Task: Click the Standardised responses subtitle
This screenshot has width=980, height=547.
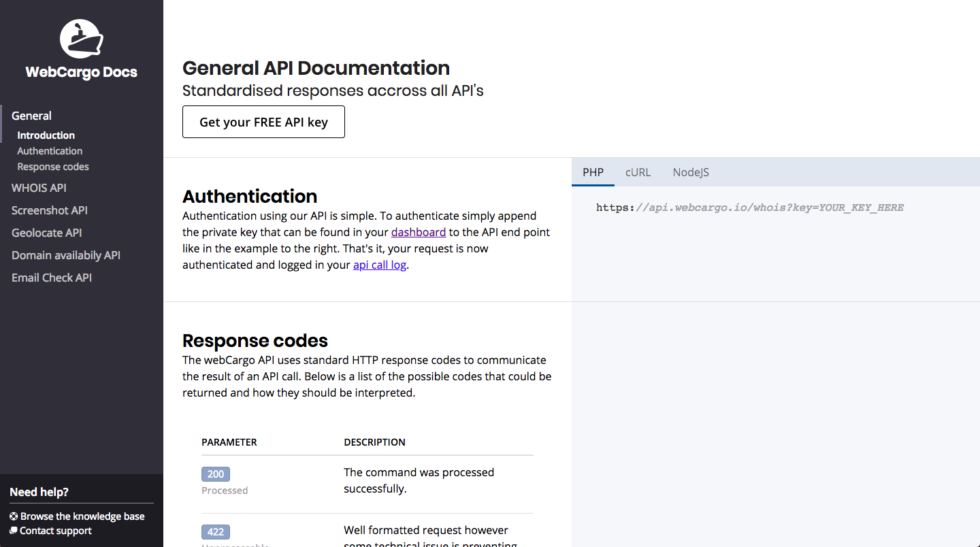Action: tap(333, 90)
